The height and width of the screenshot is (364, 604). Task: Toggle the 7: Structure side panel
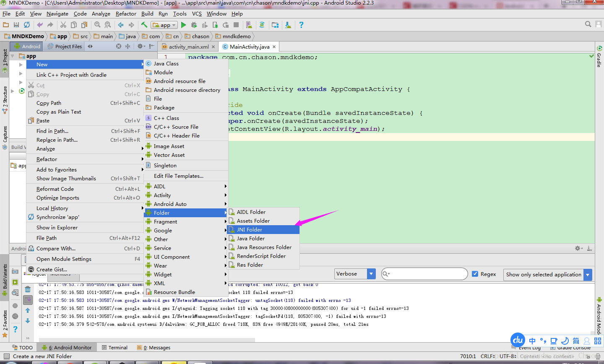[x=5, y=100]
